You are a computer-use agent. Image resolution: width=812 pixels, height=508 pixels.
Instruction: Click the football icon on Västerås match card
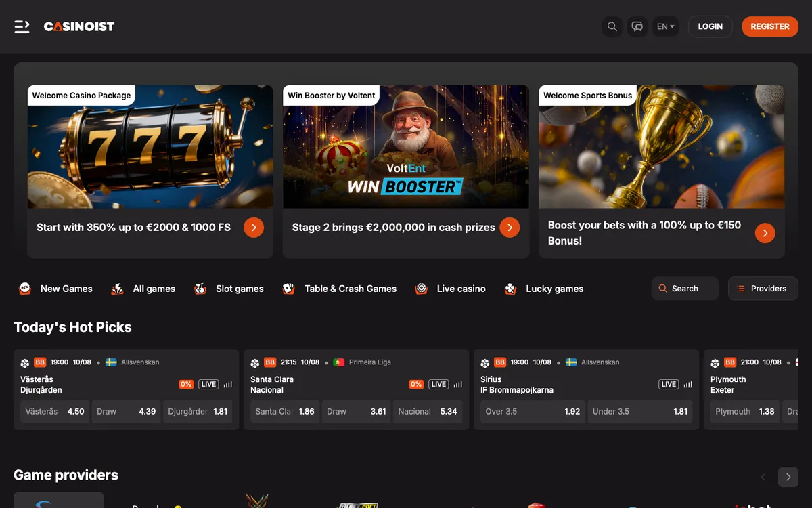pyautogui.click(x=25, y=363)
